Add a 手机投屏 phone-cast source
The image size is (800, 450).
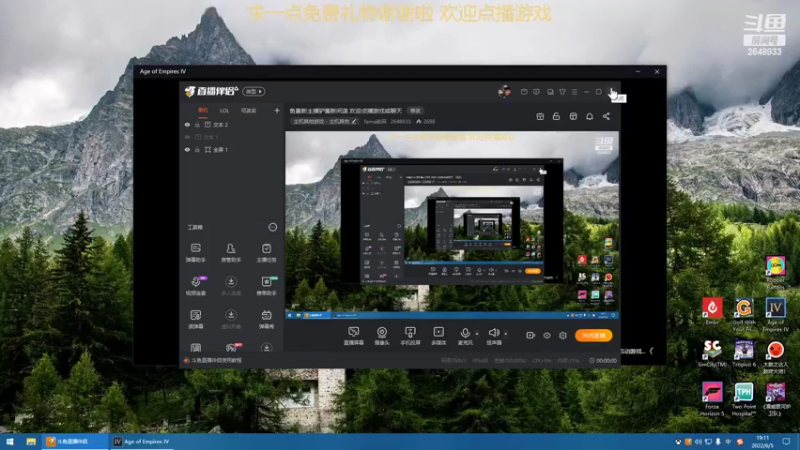click(410, 336)
